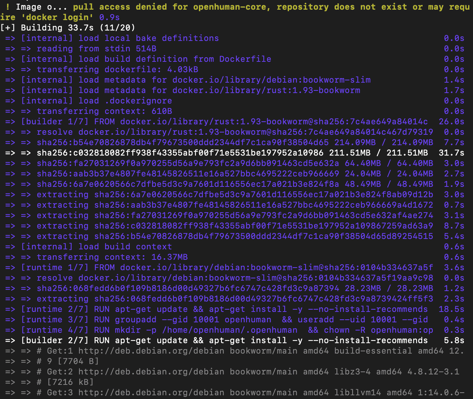Click 'transferring context: 16.37MB' line

coord(235,257)
